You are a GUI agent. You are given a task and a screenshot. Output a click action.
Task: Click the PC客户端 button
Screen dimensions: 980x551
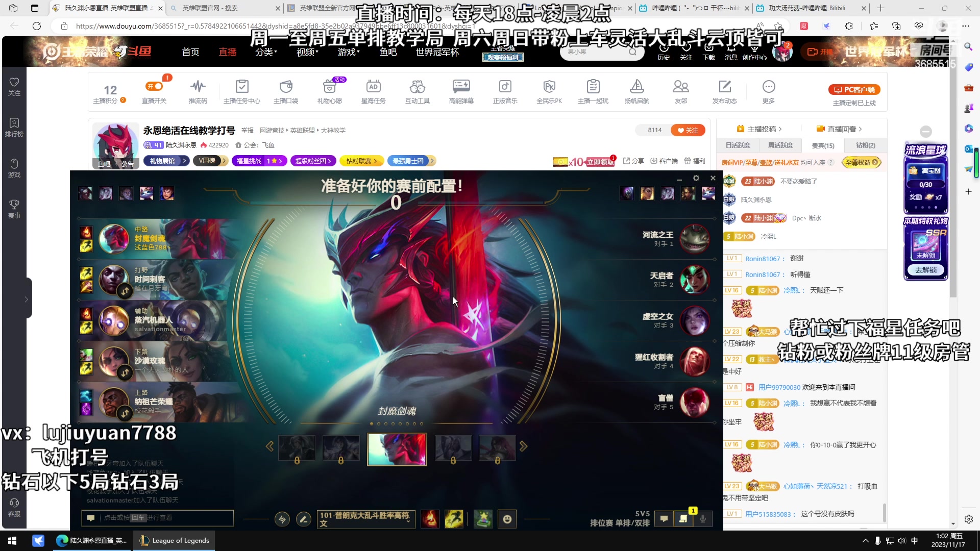tap(854, 90)
